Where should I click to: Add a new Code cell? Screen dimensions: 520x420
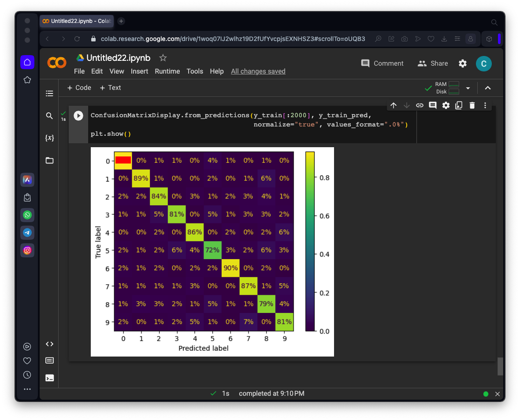point(79,88)
